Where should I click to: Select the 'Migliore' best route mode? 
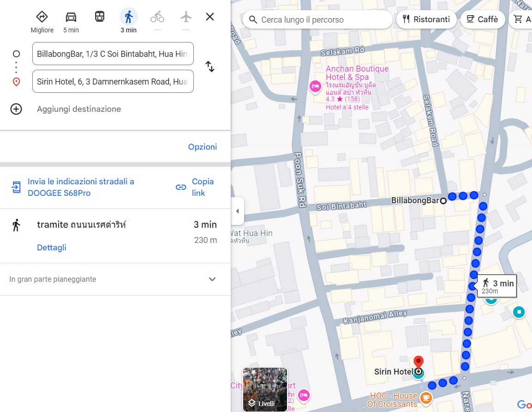[x=42, y=18]
